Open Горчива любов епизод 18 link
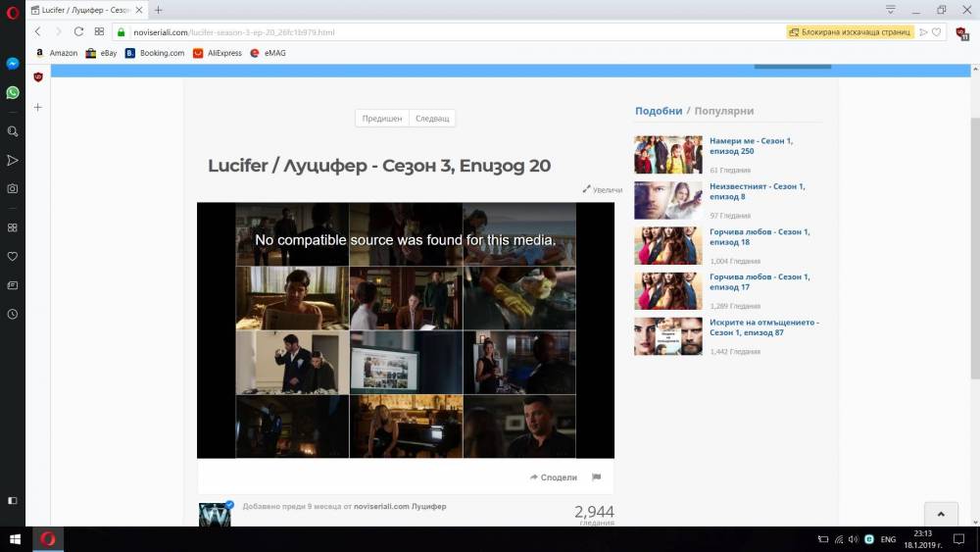The image size is (980, 552). pyautogui.click(x=759, y=237)
